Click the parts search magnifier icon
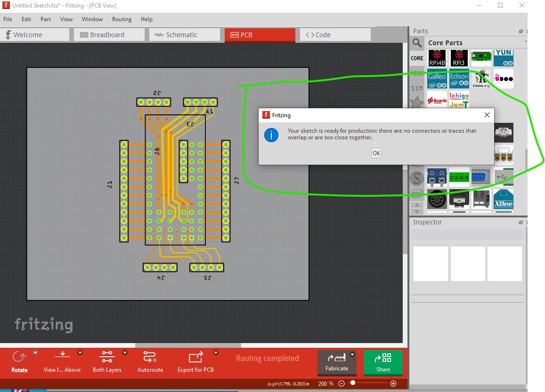This screenshot has width=545, height=392. click(x=417, y=43)
